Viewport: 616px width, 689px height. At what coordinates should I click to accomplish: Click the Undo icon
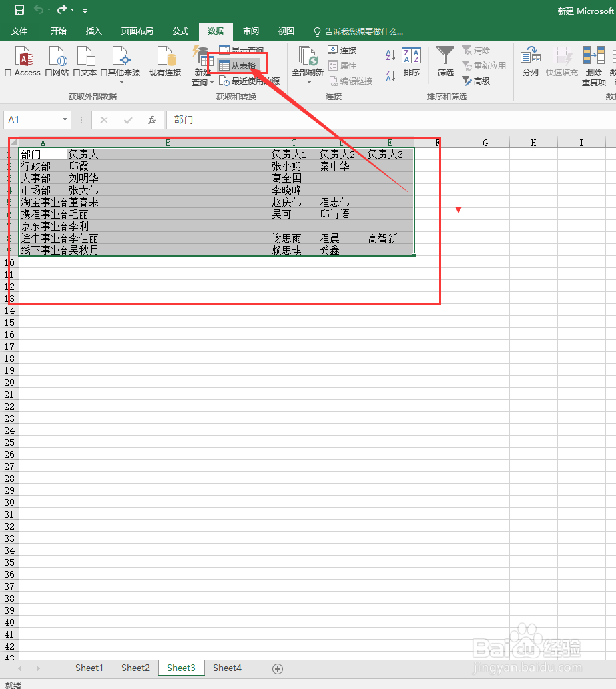(x=39, y=10)
